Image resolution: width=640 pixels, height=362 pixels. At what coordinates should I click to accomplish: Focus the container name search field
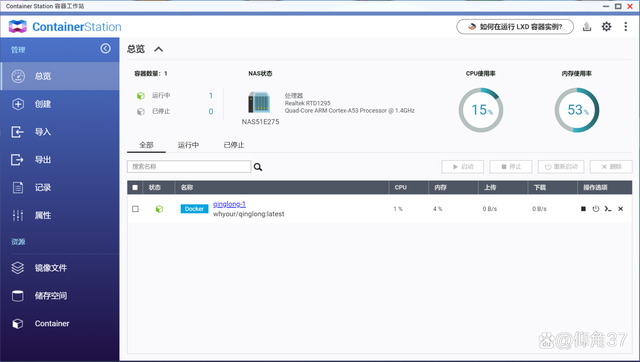pyautogui.click(x=189, y=167)
